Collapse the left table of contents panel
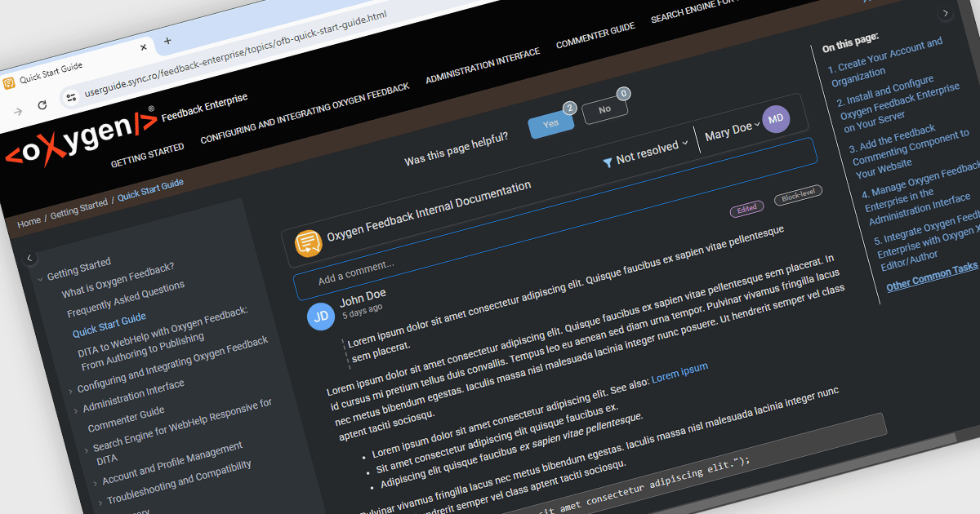This screenshot has height=514, width=980. click(x=29, y=259)
